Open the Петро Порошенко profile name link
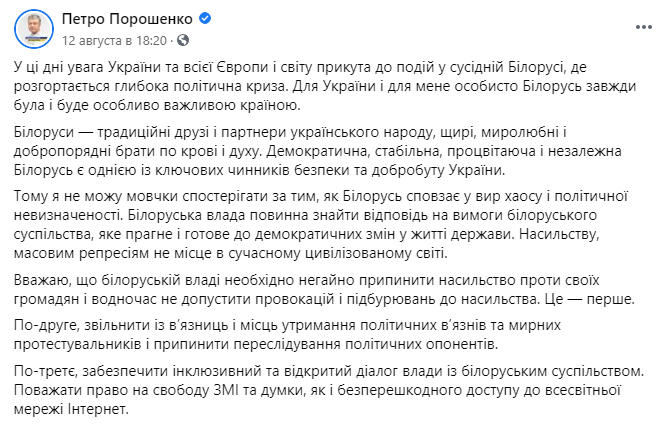 pos(127,19)
